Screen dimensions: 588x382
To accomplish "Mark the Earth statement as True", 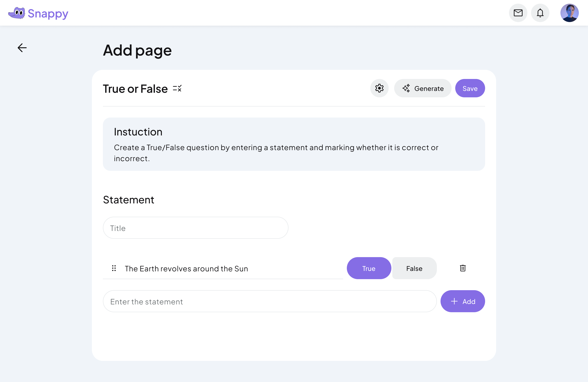I will (369, 268).
